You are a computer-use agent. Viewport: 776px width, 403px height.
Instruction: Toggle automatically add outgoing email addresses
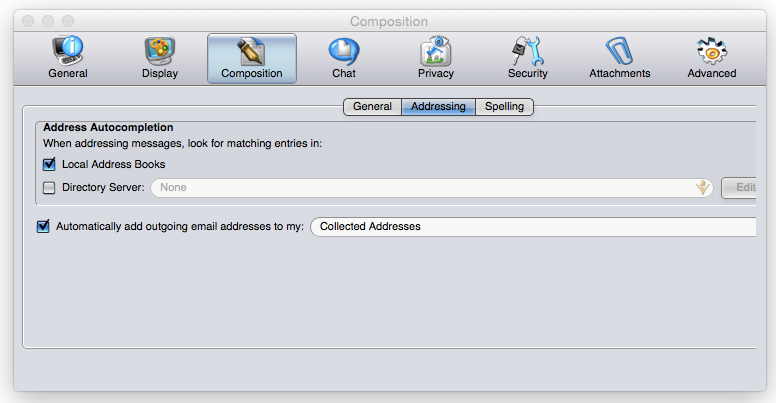tap(43, 226)
